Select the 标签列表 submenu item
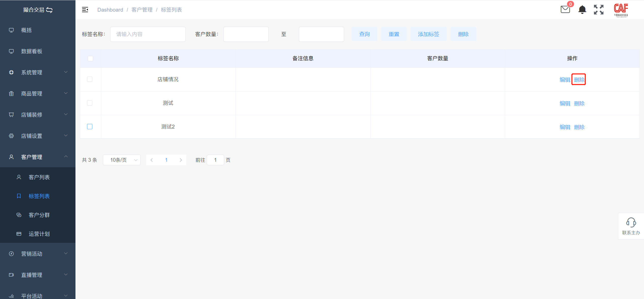Image resolution: width=644 pixels, height=299 pixels. [x=38, y=196]
